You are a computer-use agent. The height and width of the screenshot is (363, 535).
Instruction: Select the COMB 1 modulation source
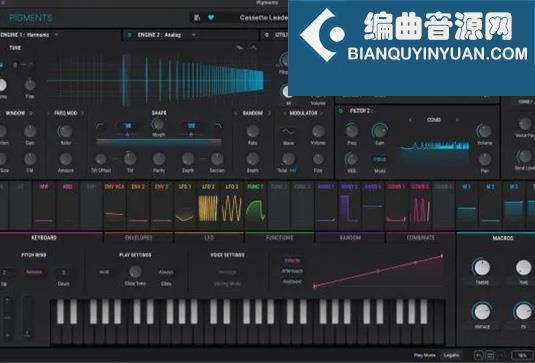pyautogui.click(x=396, y=205)
